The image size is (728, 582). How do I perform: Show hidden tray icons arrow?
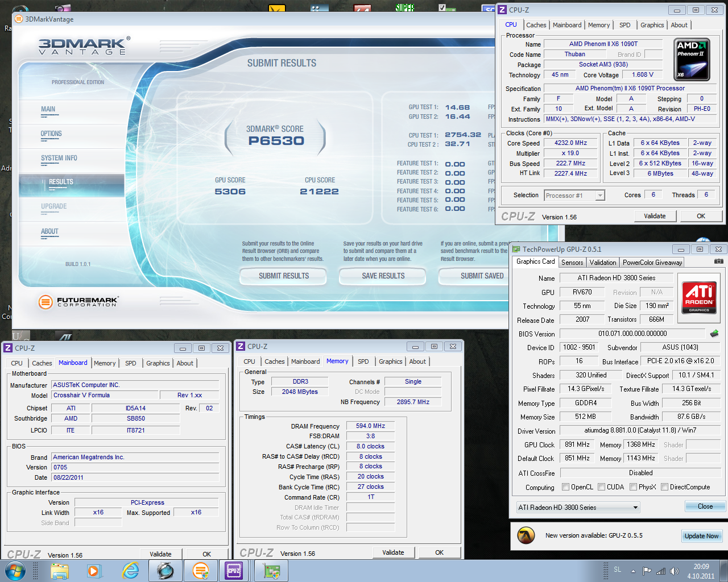633,571
